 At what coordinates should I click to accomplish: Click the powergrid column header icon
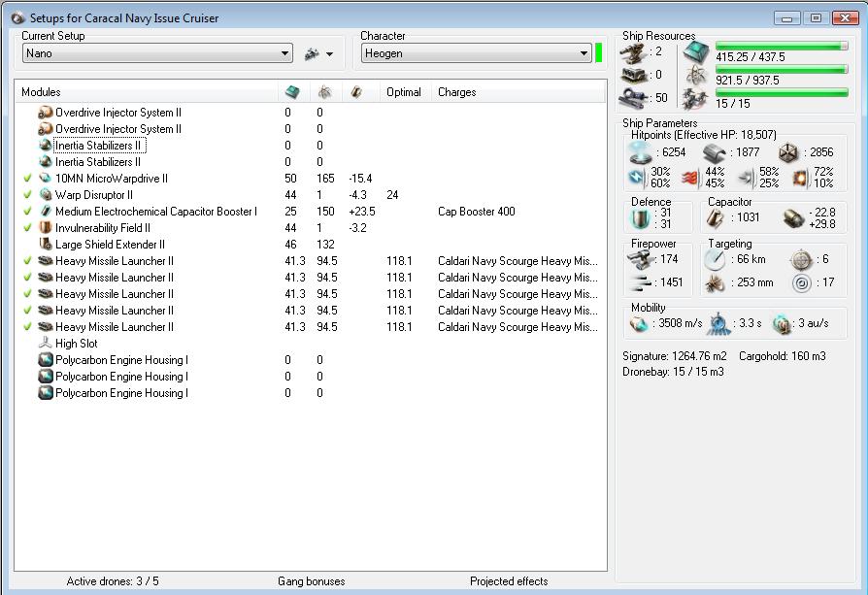point(323,92)
